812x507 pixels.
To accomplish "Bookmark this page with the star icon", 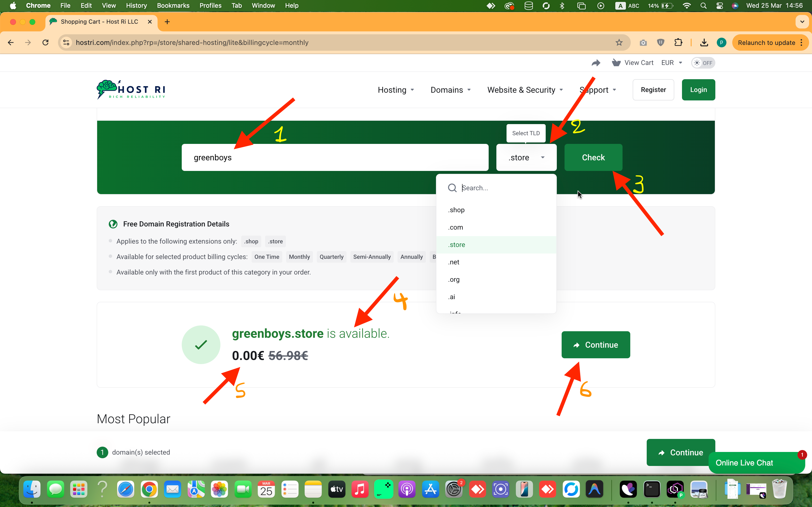I will click(619, 42).
